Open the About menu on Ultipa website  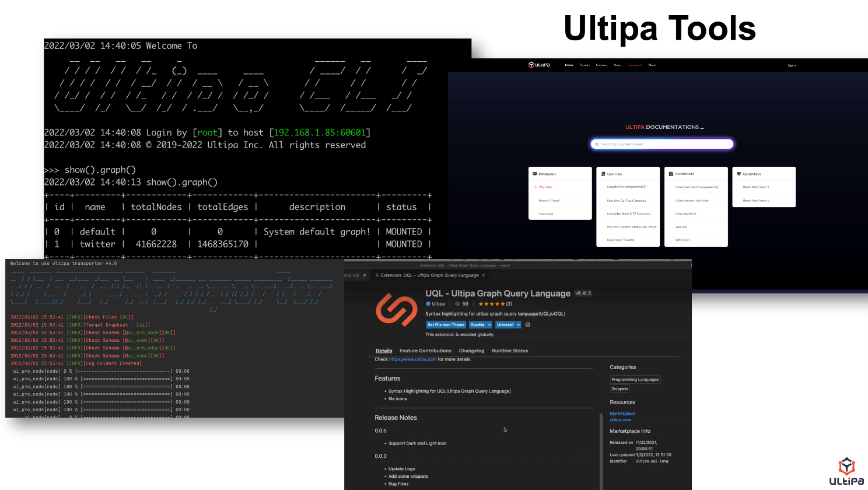point(652,65)
